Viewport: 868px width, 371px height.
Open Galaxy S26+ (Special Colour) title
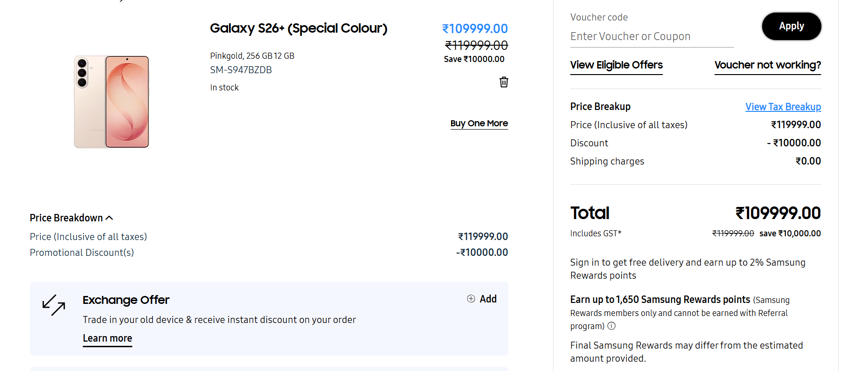click(x=299, y=28)
